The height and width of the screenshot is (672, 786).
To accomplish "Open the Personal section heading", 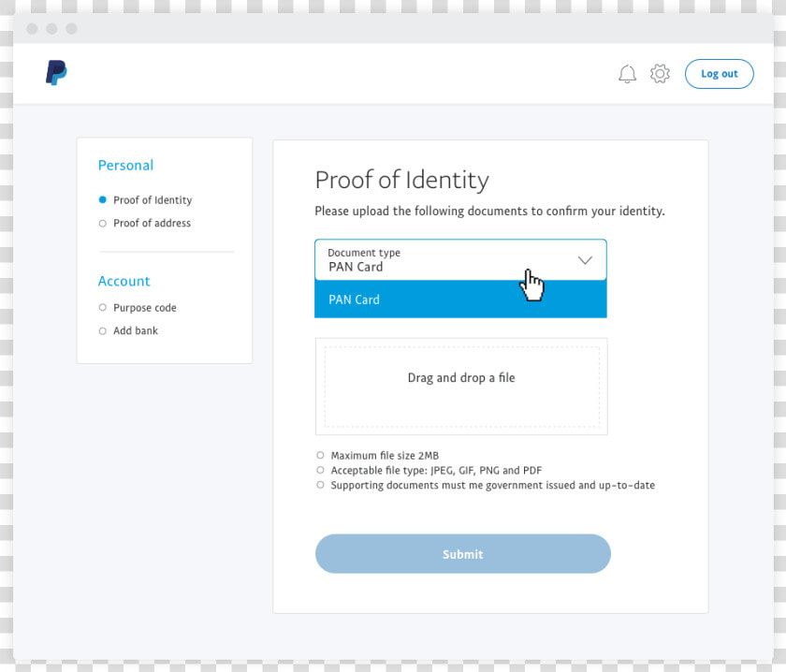I will coord(125,166).
